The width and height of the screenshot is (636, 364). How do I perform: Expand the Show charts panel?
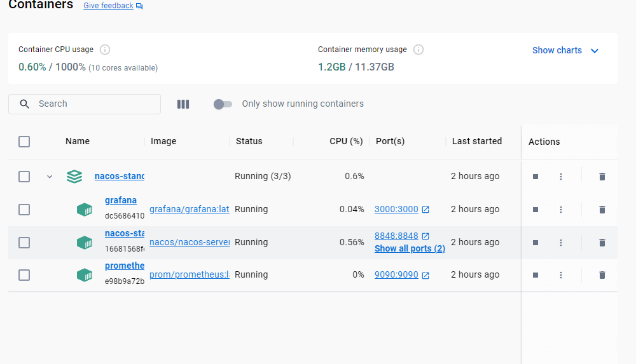(x=565, y=50)
